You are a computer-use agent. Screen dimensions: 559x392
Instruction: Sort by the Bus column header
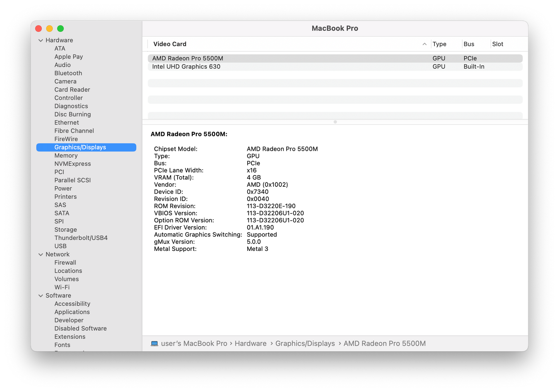469,44
